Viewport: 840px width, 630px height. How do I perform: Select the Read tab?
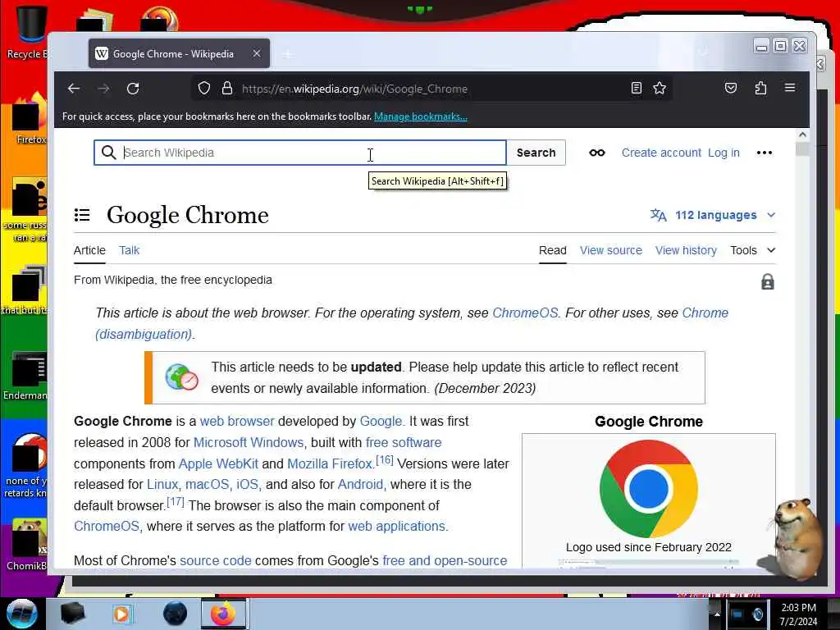552,250
